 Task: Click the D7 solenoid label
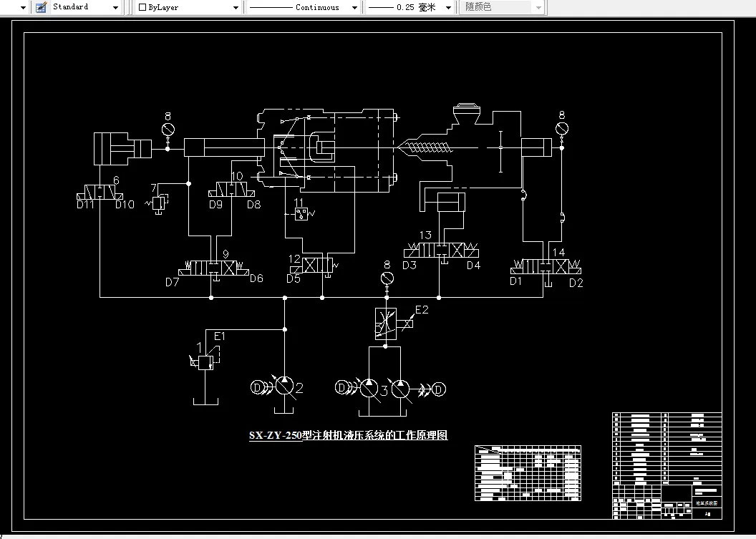pos(172,282)
